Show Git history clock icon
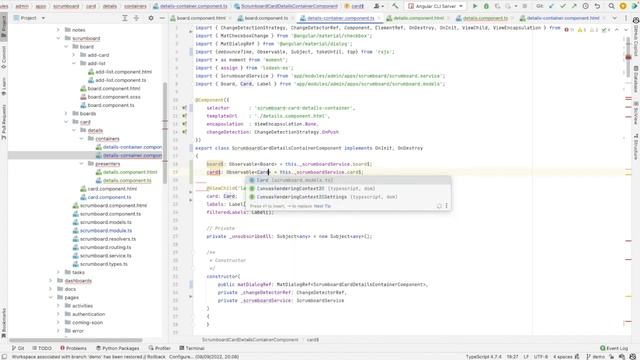The image size is (640, 360). 585,6
